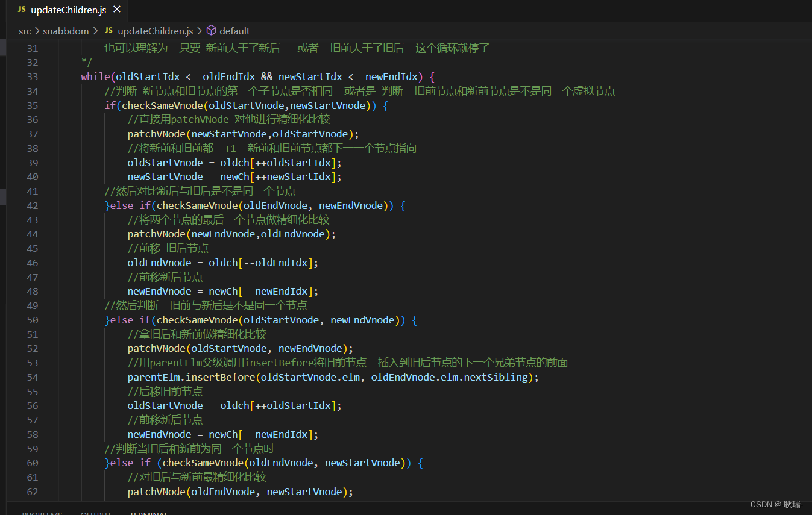This screenshot has height=515, width=812.
Task: Click 'newEndVnode = newCh[--newEndIdx];' on line 58
Action: click(x=223, y=434)
